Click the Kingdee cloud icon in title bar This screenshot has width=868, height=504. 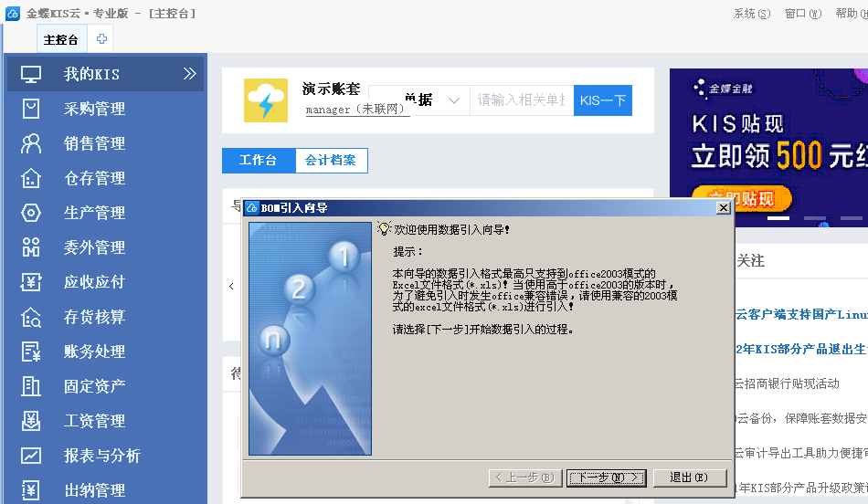[x=12, y=14]
